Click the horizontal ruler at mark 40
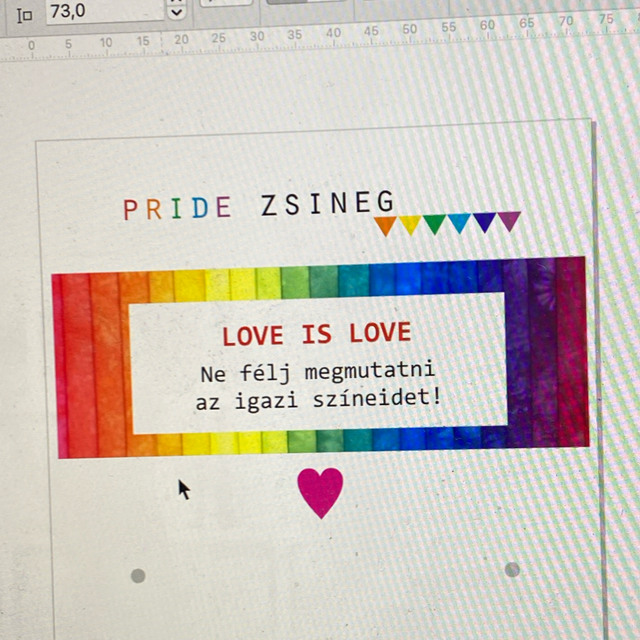 tap(333, 35)
